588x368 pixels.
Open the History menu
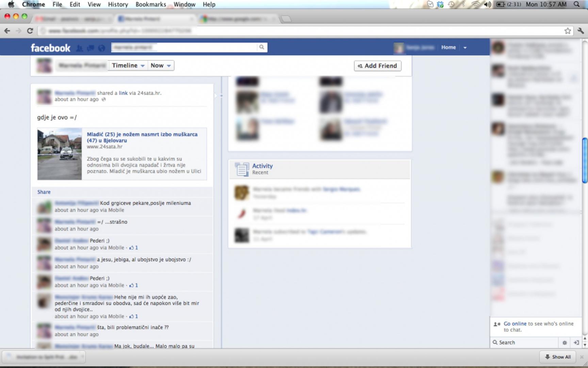point(118,4)
